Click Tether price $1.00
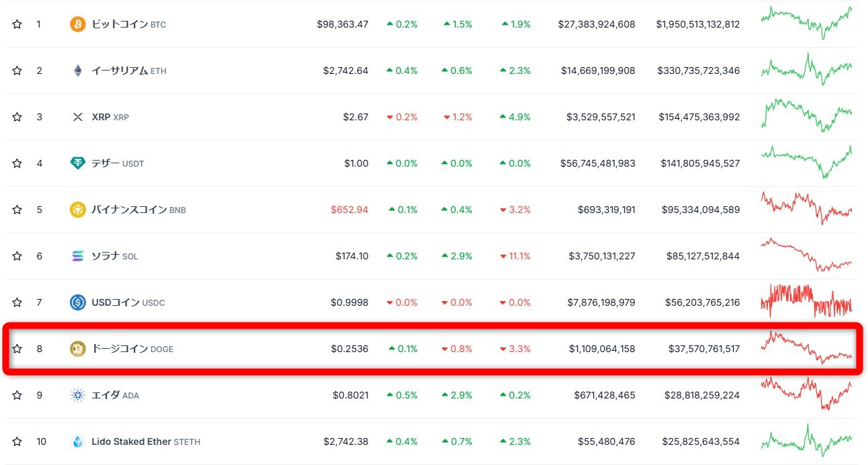This screenshot has height=465, width=868. click(x=355, y=163)
